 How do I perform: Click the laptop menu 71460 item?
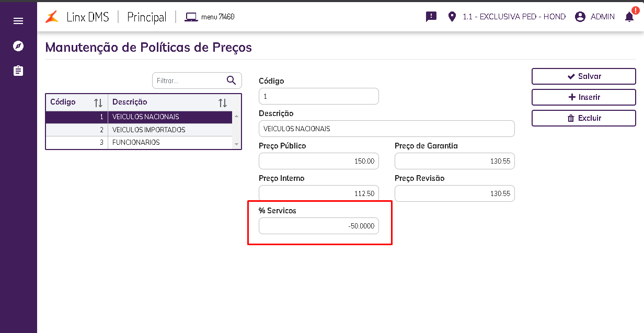pyautogui.click(x=210, y=17)
